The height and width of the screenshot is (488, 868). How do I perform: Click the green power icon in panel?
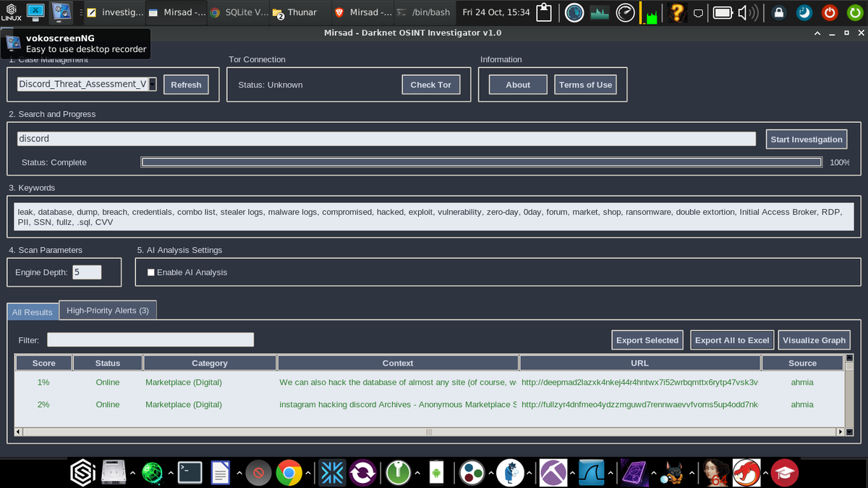pyautogui.click(x=856, y=12)
